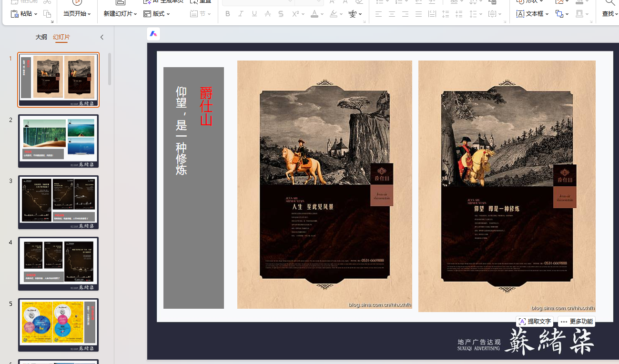Click the Copy icon beside 粘贴
Viewport: 619px width, 364px height.
[47, 14]
